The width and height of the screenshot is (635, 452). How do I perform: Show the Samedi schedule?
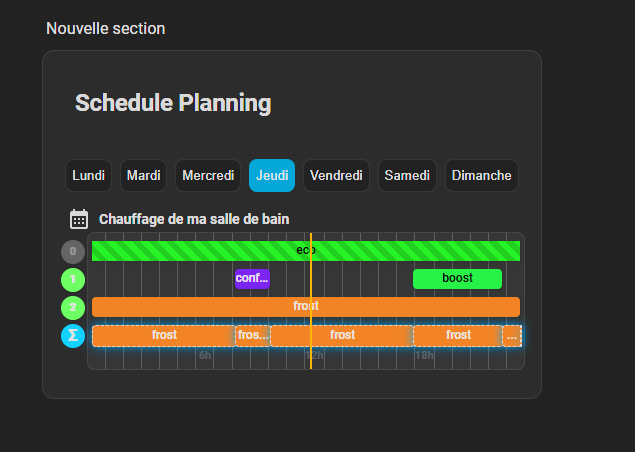[x=407, y=176]
